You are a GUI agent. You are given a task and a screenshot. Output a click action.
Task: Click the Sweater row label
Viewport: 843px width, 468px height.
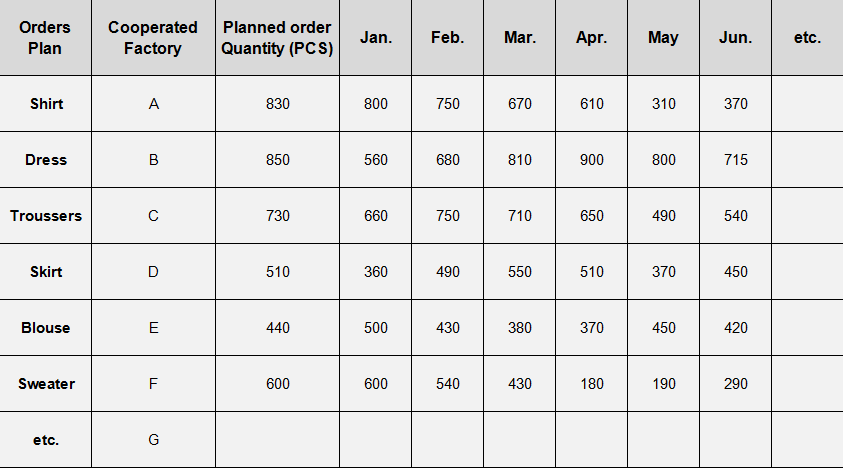click(46, 384)
